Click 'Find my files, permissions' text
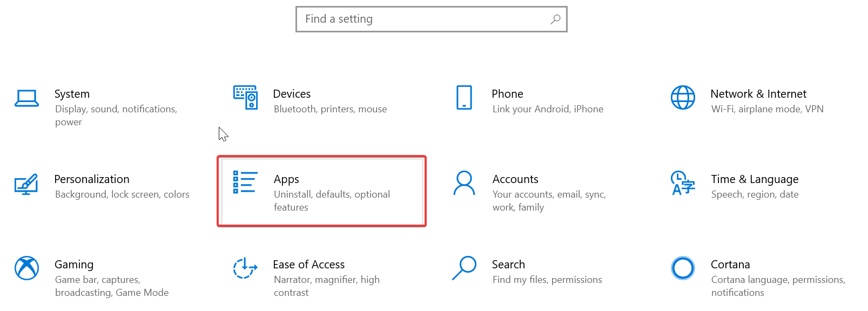The width and height of the screenshot is (868, 311). click(x=547, y=280)
